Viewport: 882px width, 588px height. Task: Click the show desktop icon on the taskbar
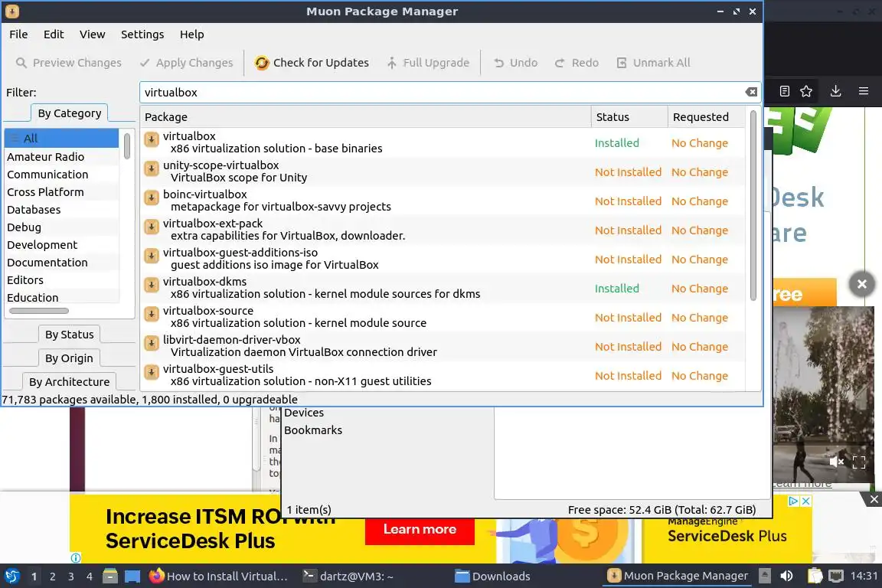tap(132, 576)
